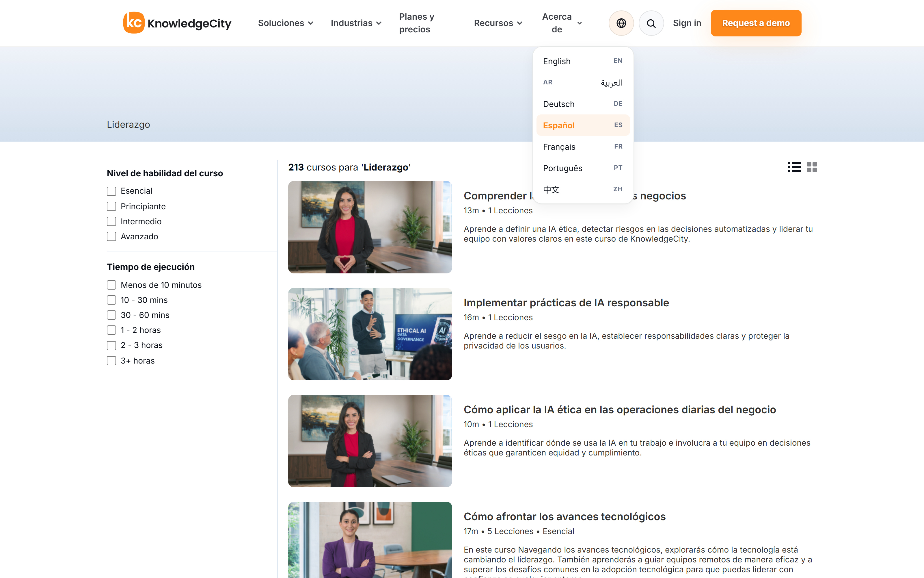This screenshot has height=578, width=924.
Task: Enable the Avanzado filter checkbox
Action: coord(111,237)
